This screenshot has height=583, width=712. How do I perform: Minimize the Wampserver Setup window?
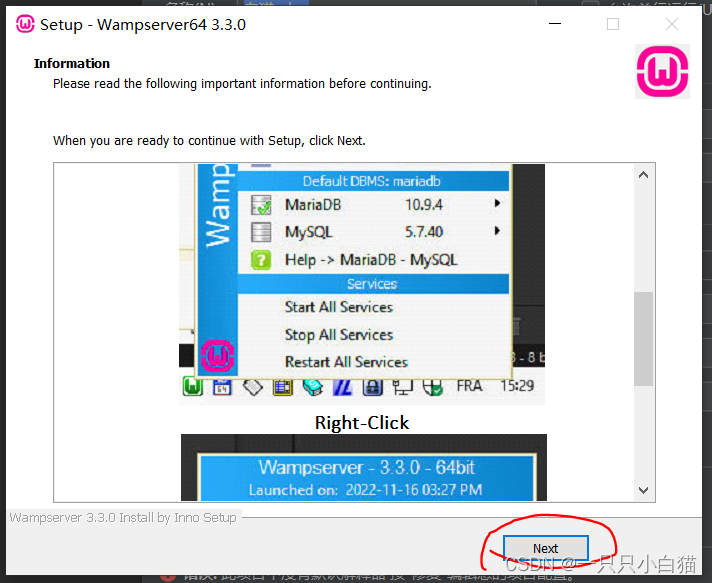pyautogui.click(x=555, y=24)
